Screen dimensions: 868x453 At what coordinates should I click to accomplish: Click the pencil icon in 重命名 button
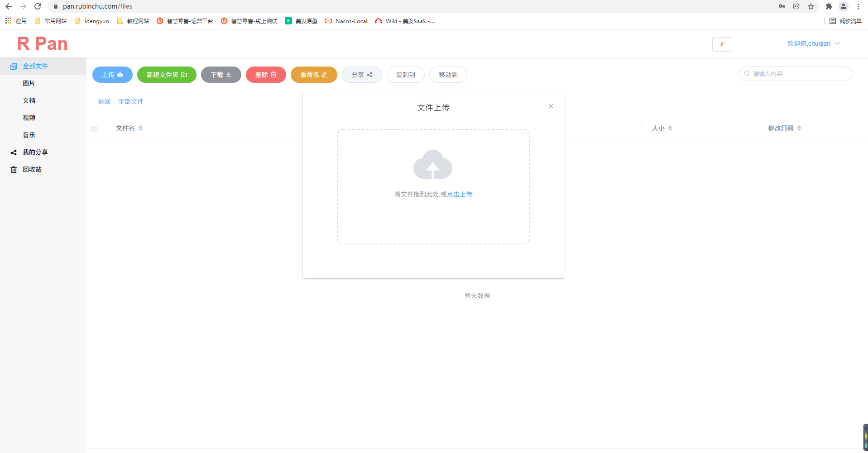click(x=325, y=75)
